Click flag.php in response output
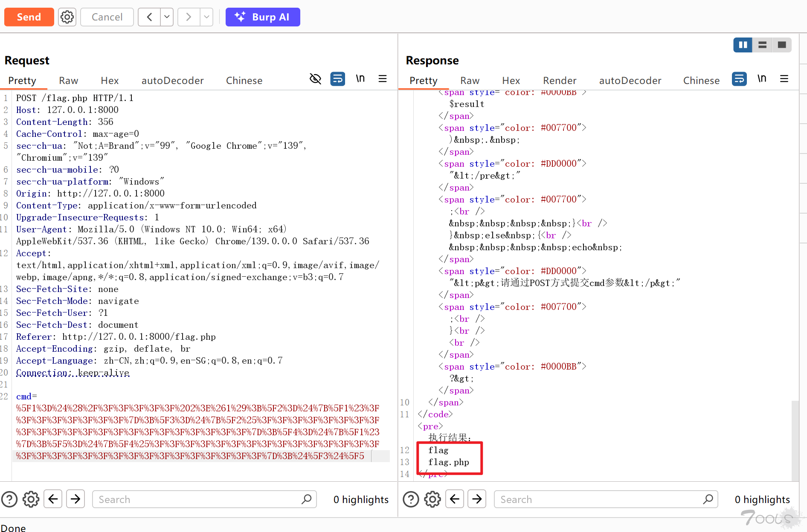Image resolution: width=807 pixels, height=532 pixels. click(x=449, y=462)
